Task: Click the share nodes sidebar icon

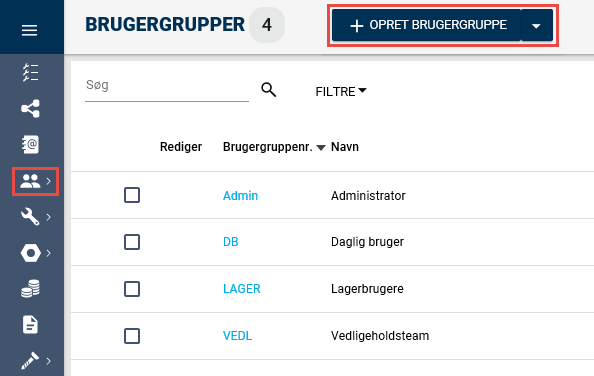Action: click(x=30, y=109)
